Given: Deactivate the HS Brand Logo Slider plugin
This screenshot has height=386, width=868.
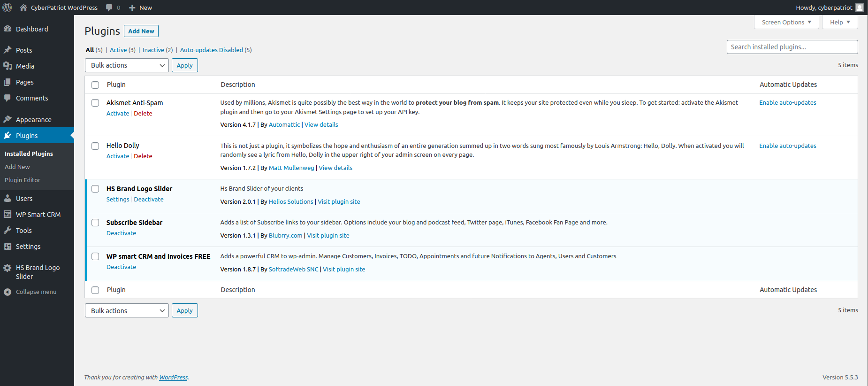Looking at the screenshot, I should pos(149,199).
